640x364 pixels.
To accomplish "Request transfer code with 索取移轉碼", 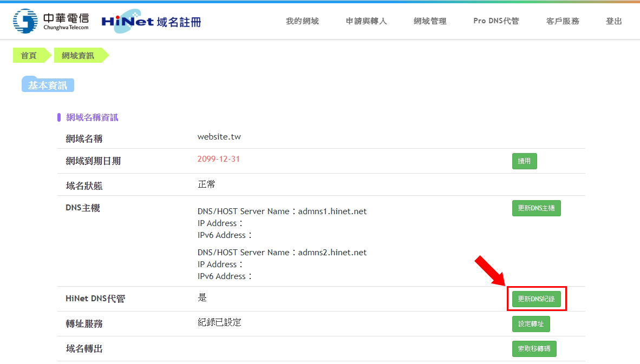I will tap(534, 349).
